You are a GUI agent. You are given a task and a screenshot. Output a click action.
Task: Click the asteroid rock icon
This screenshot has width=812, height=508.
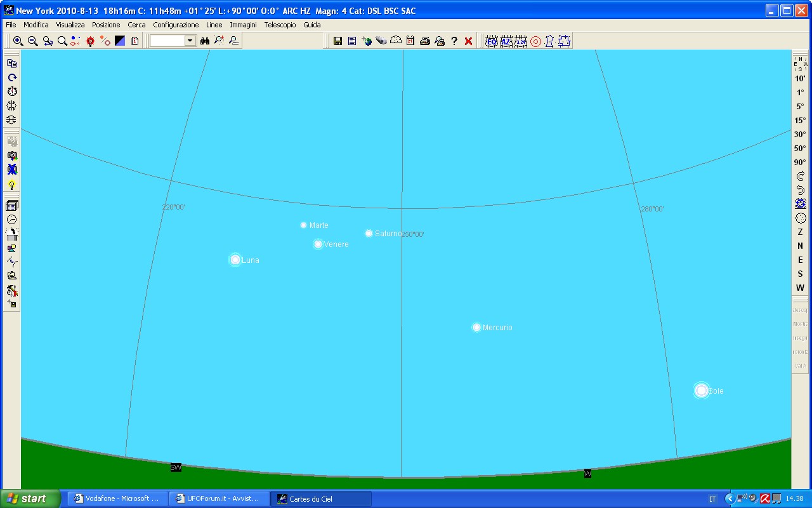click(x=381, y=41)
